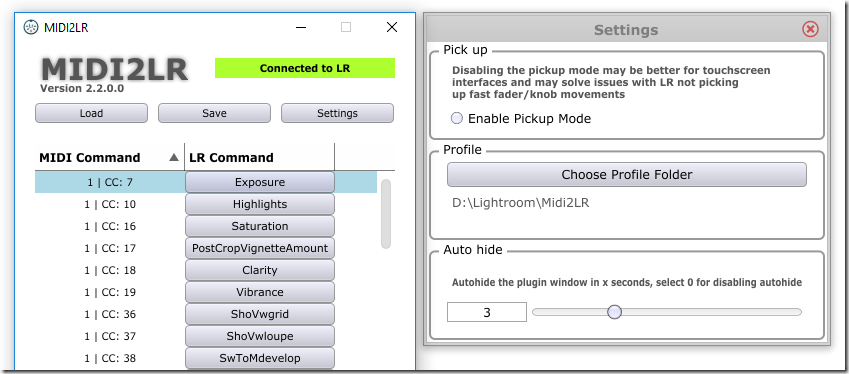
Task: Open the Exposure LR command dropdown
Action: click(x=260, y=182)
